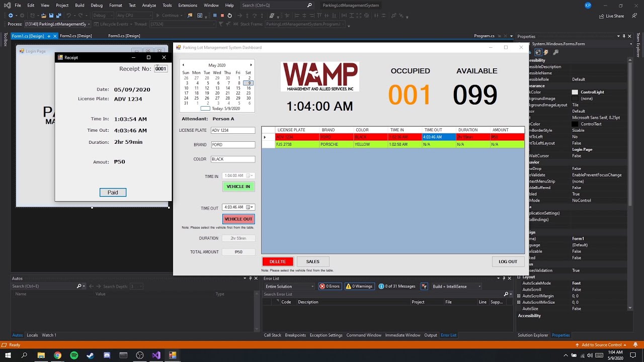
Task: Click the Property Pages wrench icon
Action: point(556,52)
